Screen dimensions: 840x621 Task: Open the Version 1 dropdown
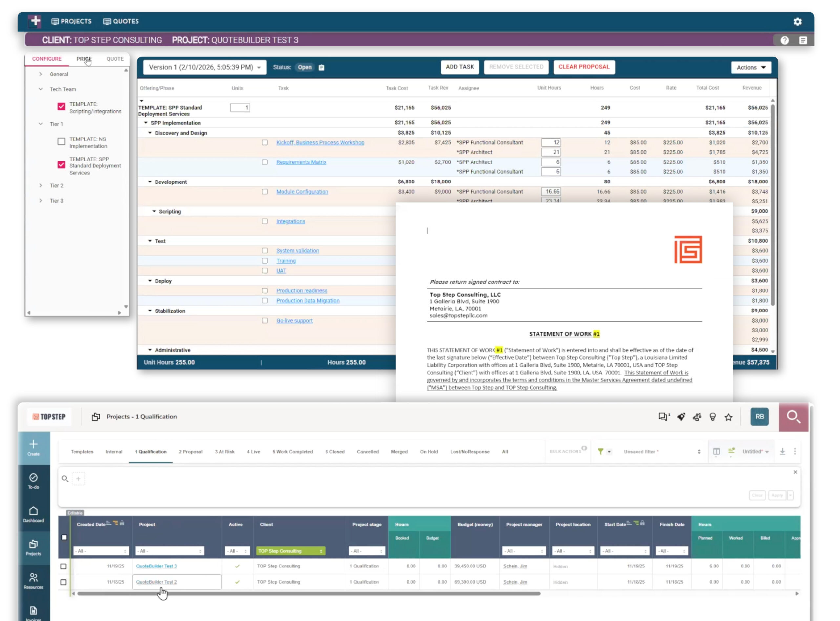(x=204, y=67)
